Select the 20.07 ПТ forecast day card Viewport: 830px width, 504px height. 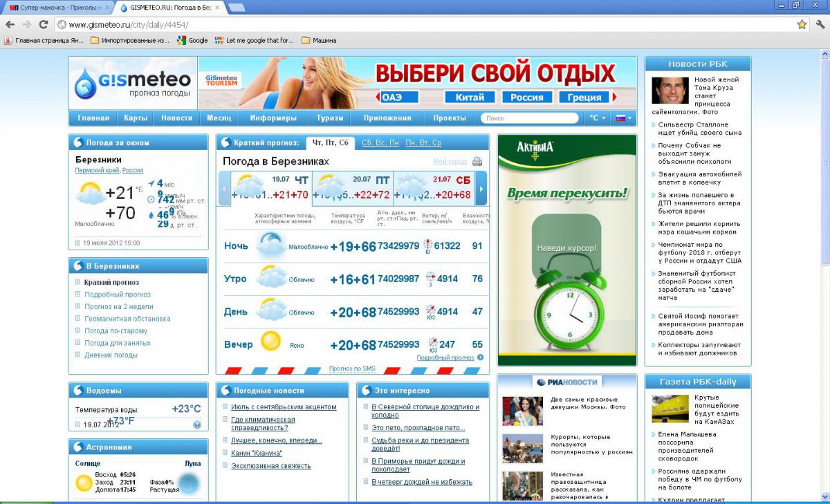[353, 188]
